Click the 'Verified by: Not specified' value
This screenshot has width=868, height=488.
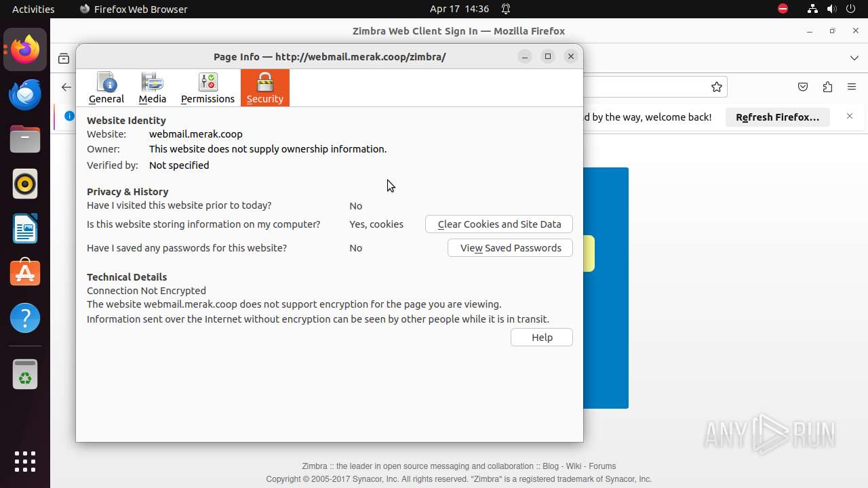[x=179, y=165]
